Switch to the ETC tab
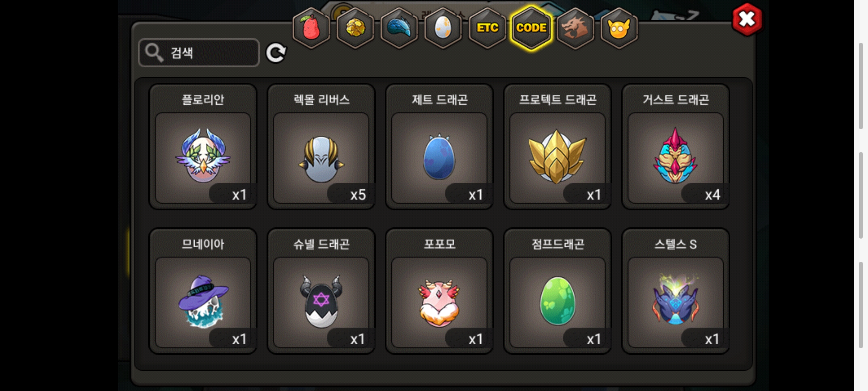Screen dimensions: 868x391 pos(487,28)
